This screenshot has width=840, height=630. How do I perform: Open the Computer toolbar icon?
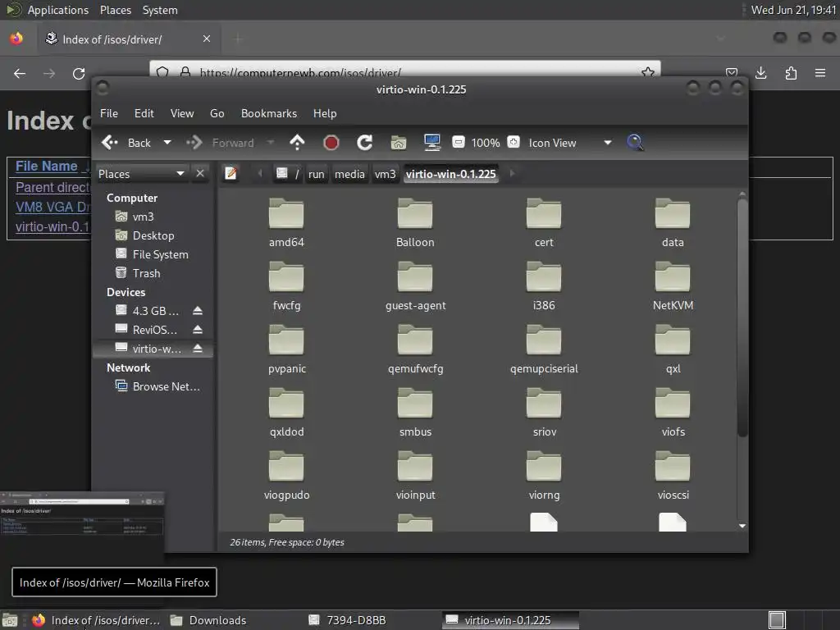point(431,143)
